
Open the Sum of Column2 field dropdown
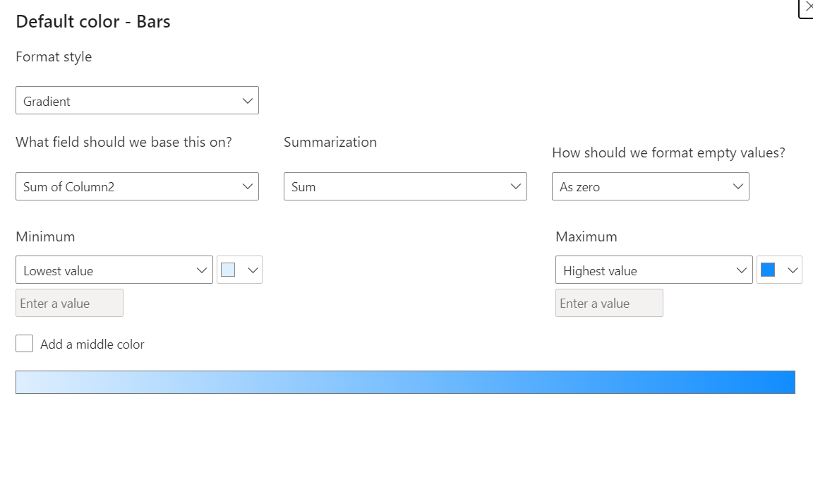pos(137,186)
